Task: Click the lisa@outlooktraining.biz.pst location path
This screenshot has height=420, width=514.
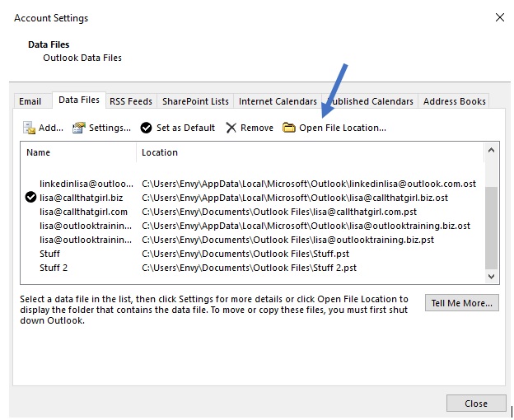Action: pos(287,240)
